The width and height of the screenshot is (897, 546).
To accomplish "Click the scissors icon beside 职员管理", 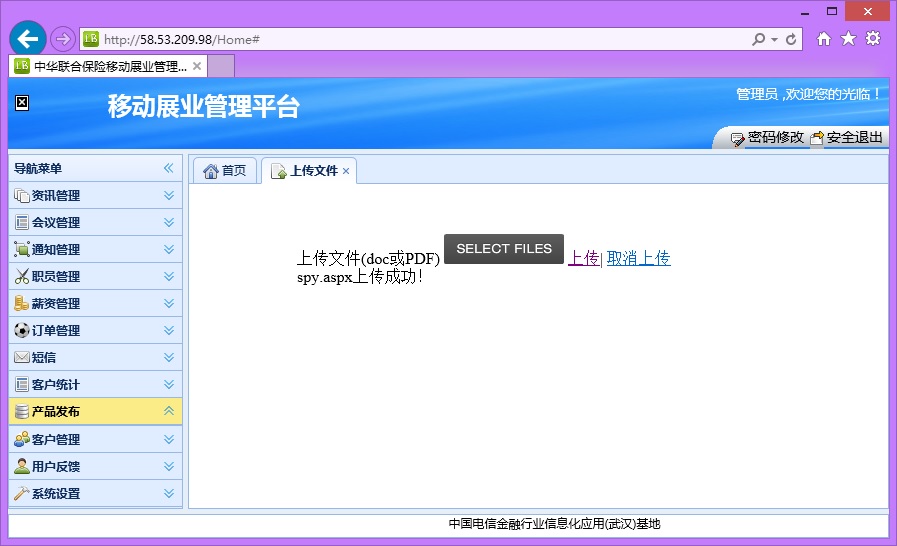I will [x=21, y=276].
